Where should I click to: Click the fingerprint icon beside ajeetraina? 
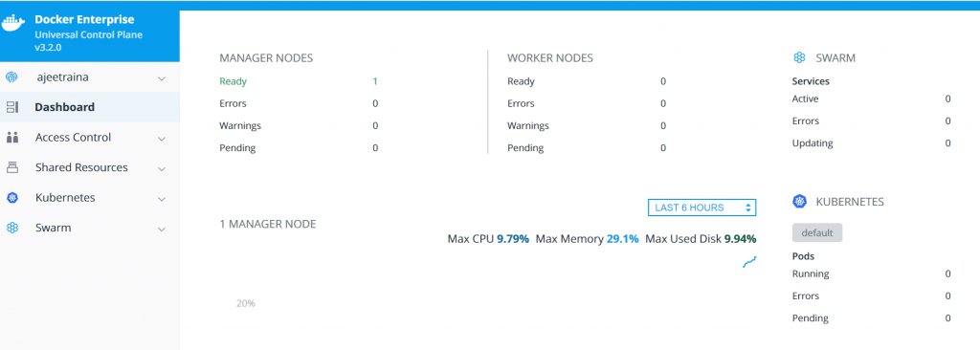pyautogui.click(x=11, y=77)
